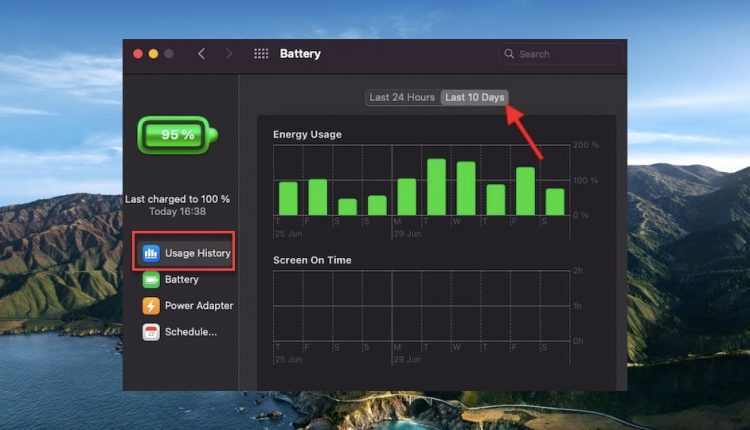This screenshot has width=750, height=430.
Task: Click the '25 Jun' label under Energy Usage
Action: 288,234
